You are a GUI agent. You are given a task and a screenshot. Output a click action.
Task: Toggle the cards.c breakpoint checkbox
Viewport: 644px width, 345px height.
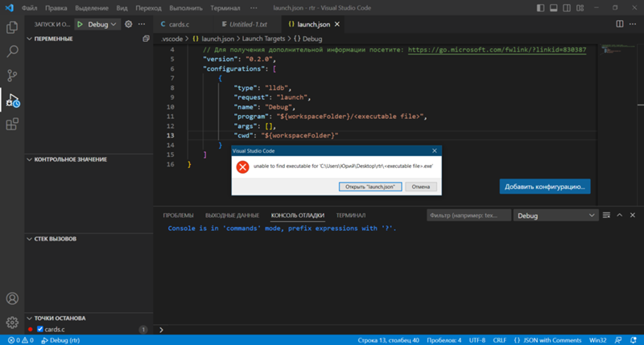point(40,329)
